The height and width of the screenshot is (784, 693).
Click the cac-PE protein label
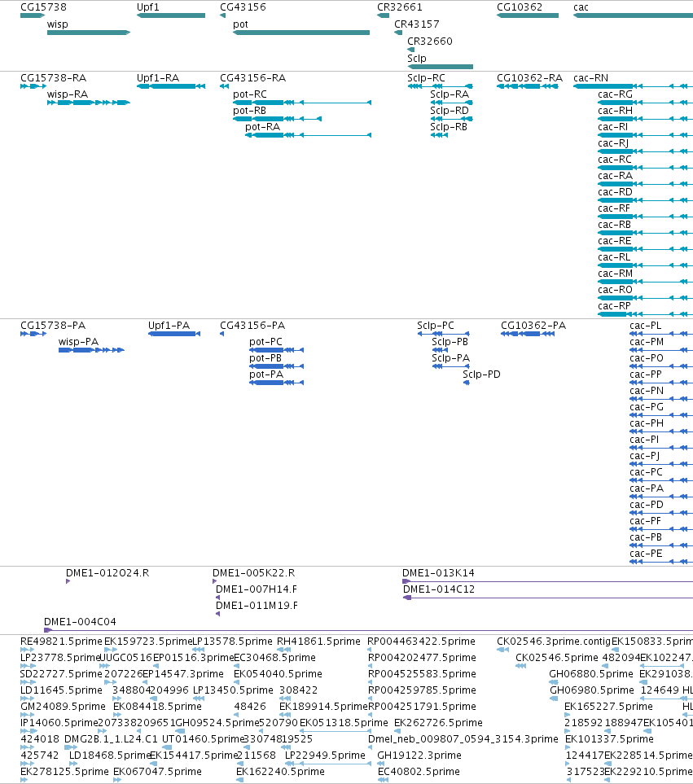pyautogui.click(x=646, y=554)
